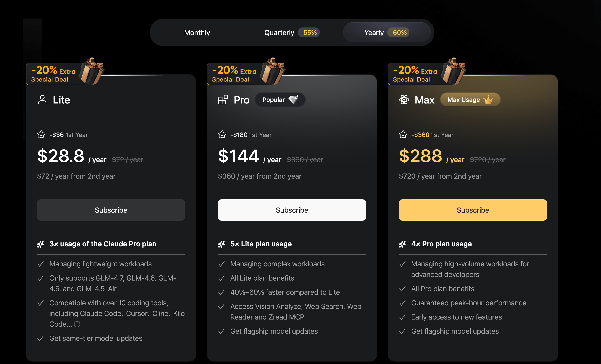This screenshot has height=364, width=601.
Task: Click the info icon after Kilo Code
Action: (x=77, y=324)
